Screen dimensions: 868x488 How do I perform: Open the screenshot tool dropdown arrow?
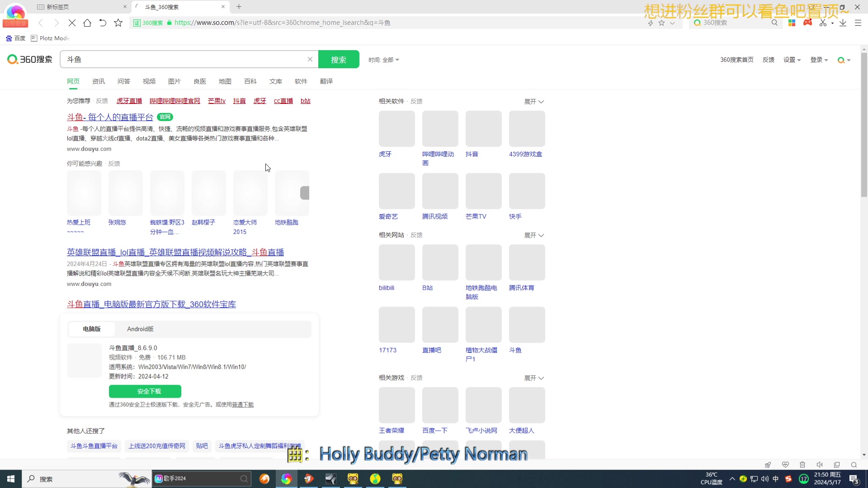tap(832, 23)
